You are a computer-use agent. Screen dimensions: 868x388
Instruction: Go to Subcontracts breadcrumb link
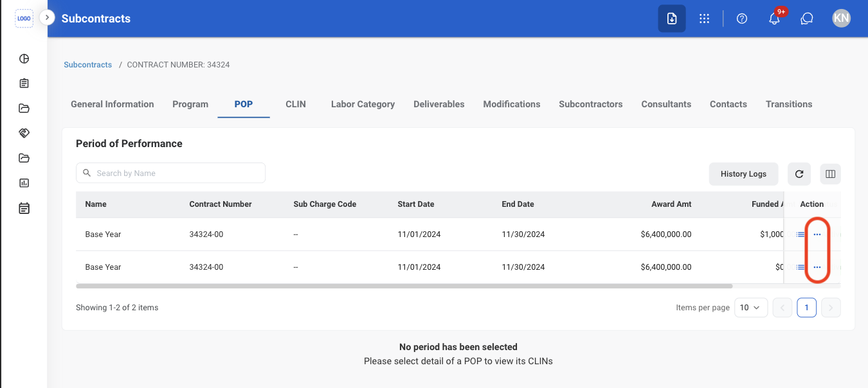pyautogui.click(x=88, y=65)
